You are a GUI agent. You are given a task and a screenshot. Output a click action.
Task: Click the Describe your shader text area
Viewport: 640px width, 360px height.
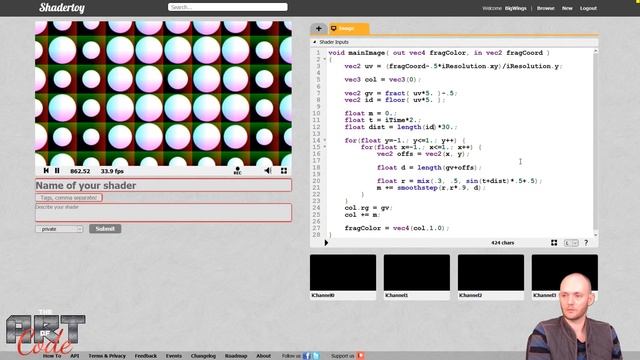point(163,213)
